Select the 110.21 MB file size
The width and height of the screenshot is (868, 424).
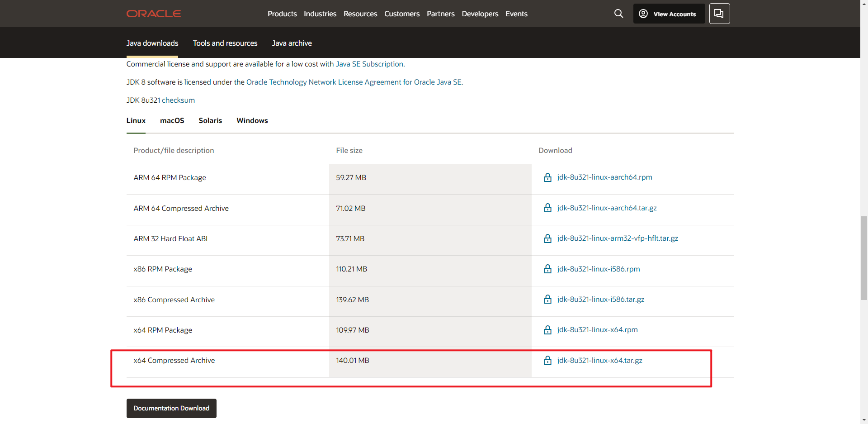(351, 269)
